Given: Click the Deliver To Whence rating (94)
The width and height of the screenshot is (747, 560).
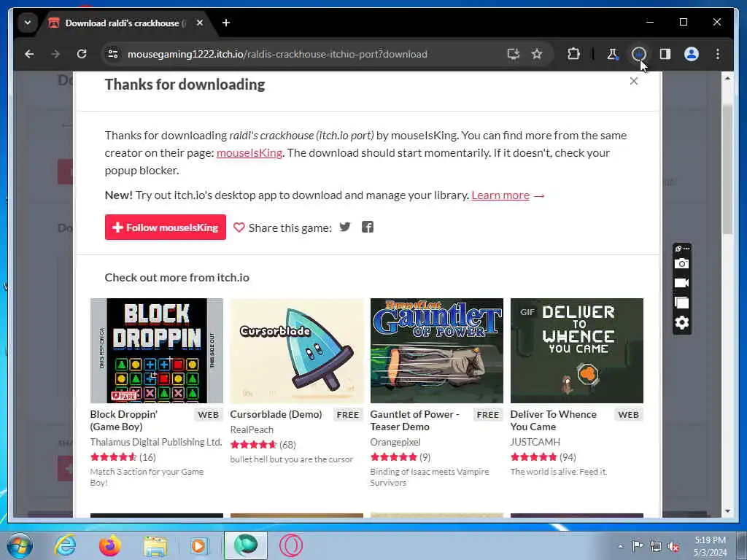Looking at the screenshot, I should (x=543, y=457).
